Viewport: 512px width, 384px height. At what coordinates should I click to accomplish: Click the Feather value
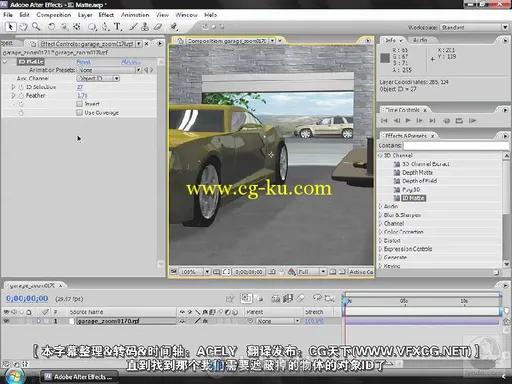point(82,96)
